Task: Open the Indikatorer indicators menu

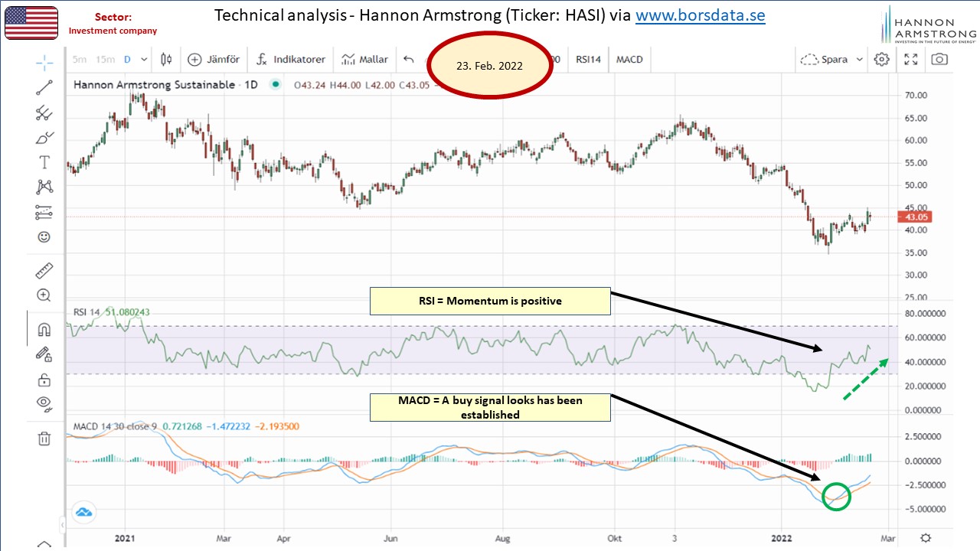Action: (x=290, y=59)
